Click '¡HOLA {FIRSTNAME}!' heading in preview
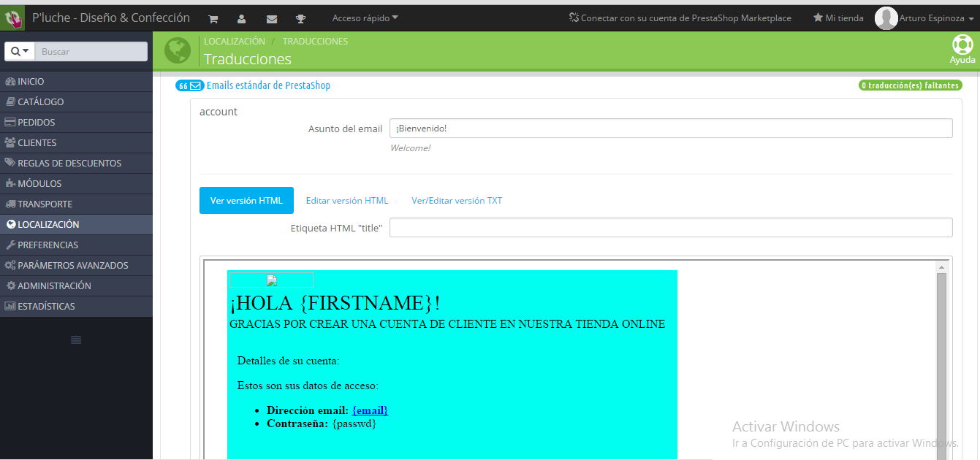Screen dimensions: 980x460 coord(335,302)
